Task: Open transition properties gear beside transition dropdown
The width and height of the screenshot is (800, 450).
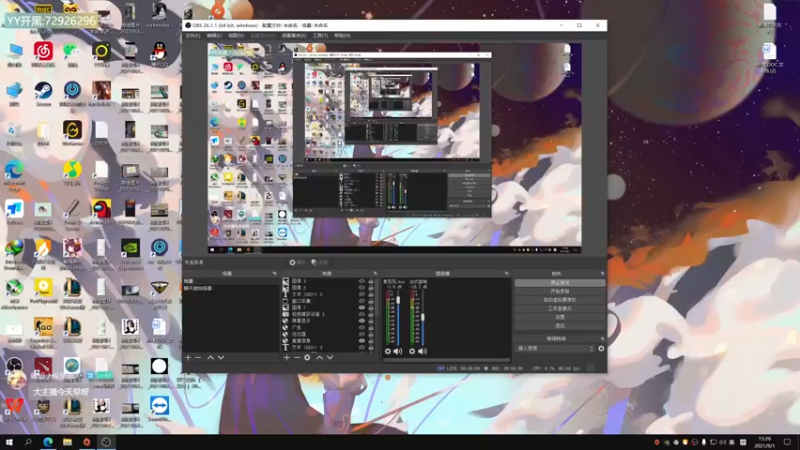Action: pyautogui.click(x=601, y=348)
